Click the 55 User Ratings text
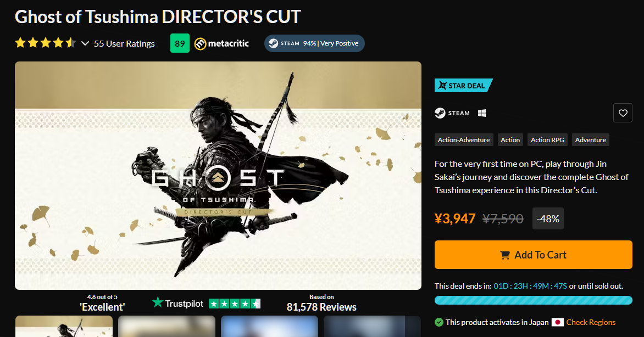This screenshot has height=337, width=644. [124, 43]
